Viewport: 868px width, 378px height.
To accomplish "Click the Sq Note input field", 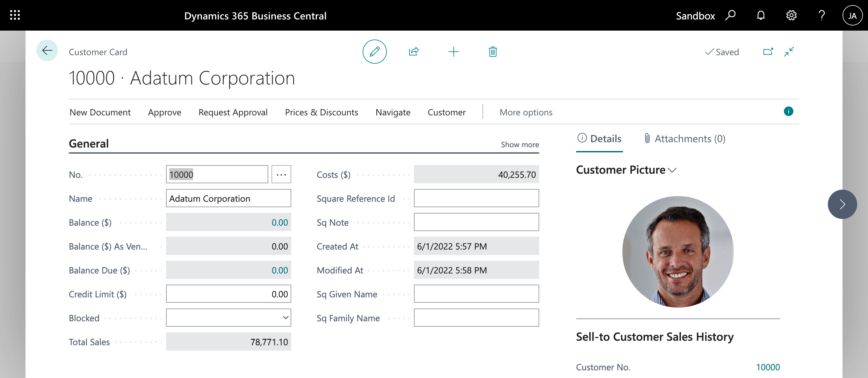I will [x=476, y=222].
